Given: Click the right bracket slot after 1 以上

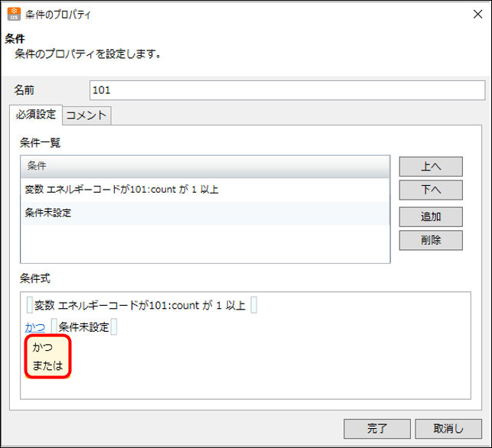Looking at the screenshot, I should pos(254,306).
